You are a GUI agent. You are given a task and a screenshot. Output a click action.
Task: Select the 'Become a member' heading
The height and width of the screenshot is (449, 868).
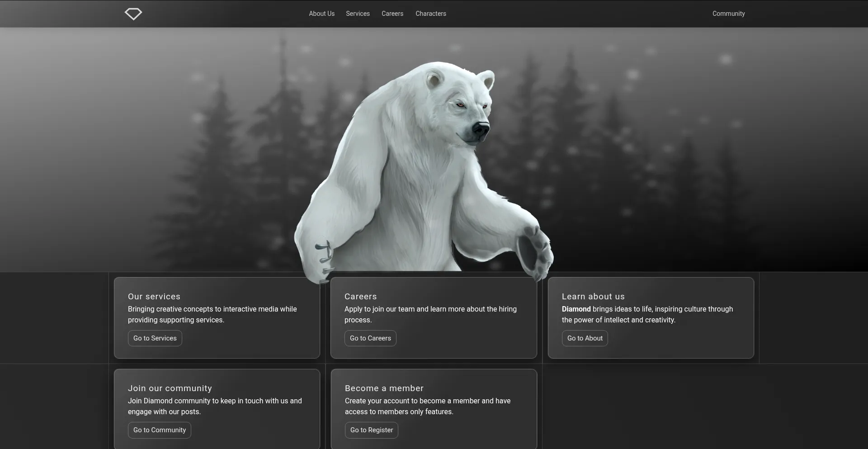pos(384,388)
